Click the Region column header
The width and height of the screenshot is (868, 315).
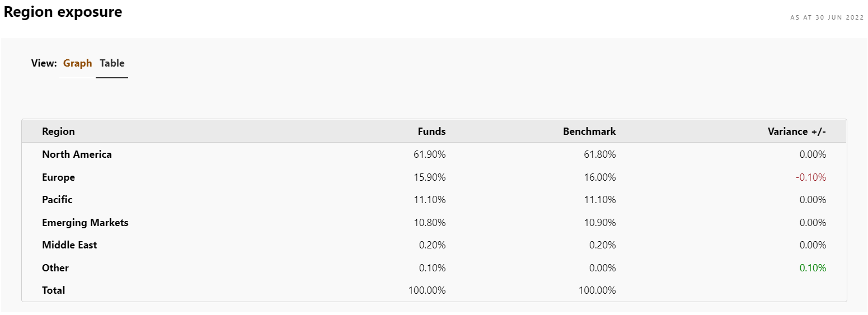[58, 131]
